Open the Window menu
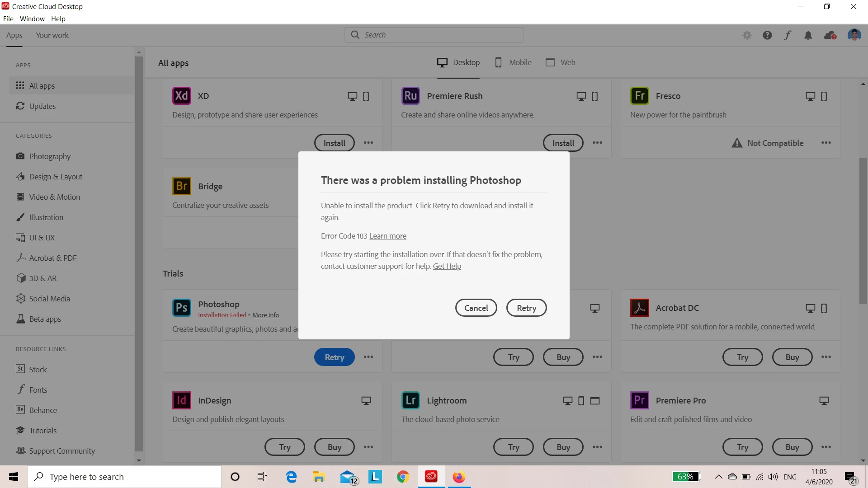The width and height of the screenshot is (868, 488). coord(32,19)
